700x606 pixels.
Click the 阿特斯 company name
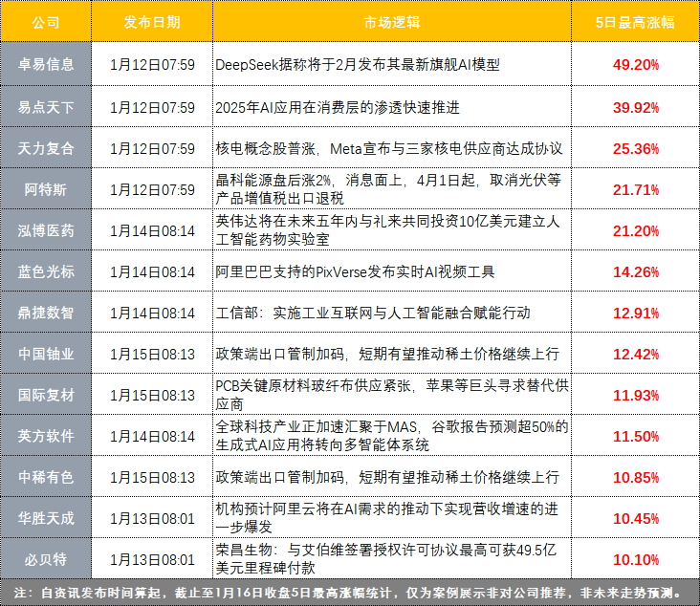tap(46, 189)
